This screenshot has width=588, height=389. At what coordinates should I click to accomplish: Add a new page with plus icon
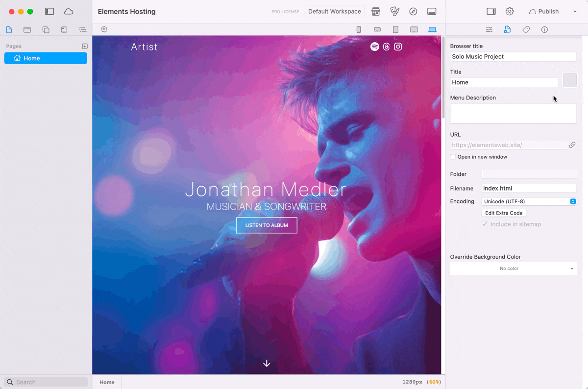(85, 46)
